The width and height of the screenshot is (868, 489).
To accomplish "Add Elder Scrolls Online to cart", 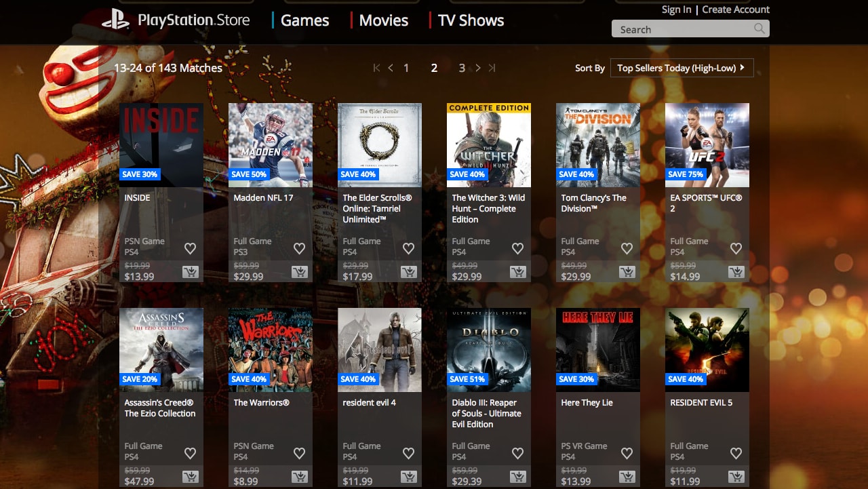I will [x=408, y=272].
